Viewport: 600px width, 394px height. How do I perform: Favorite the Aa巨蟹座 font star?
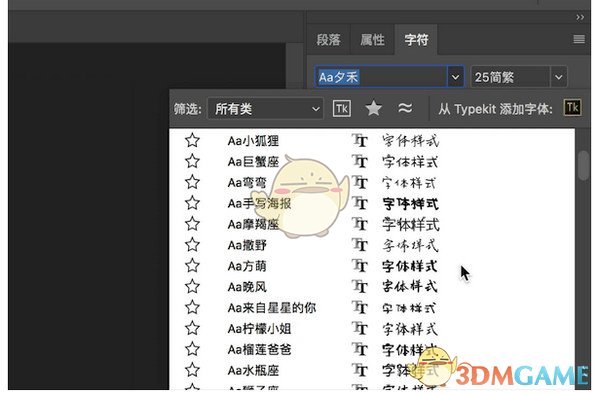click(192, 161)
